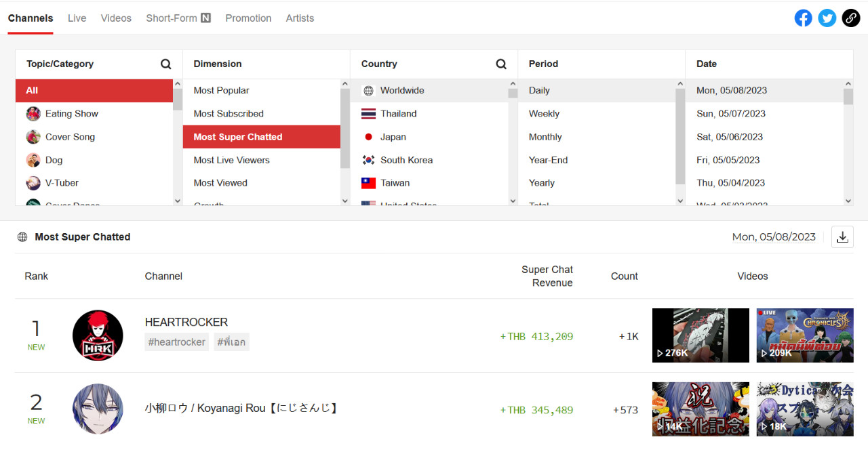Image resolution: width=868 pixels, height=454 pixels.
Task: Select Most Subscribed dimension
Action: 262,114
